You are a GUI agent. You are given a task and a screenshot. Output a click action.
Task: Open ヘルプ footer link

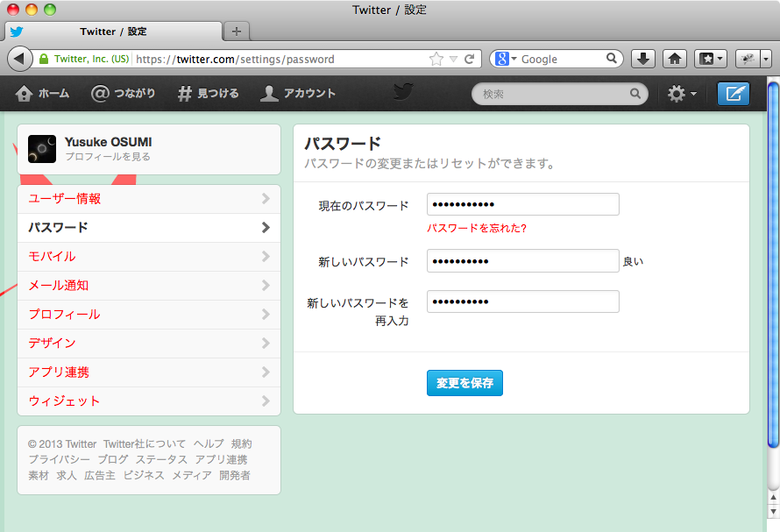pyautogui.click(x=209, y=443)
